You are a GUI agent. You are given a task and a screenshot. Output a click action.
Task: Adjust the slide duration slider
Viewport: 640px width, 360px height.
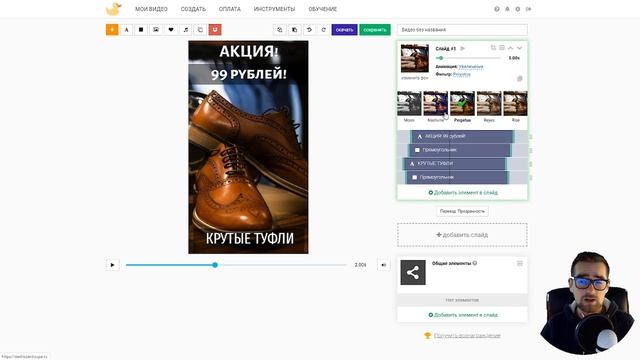(x=440, y=58)
